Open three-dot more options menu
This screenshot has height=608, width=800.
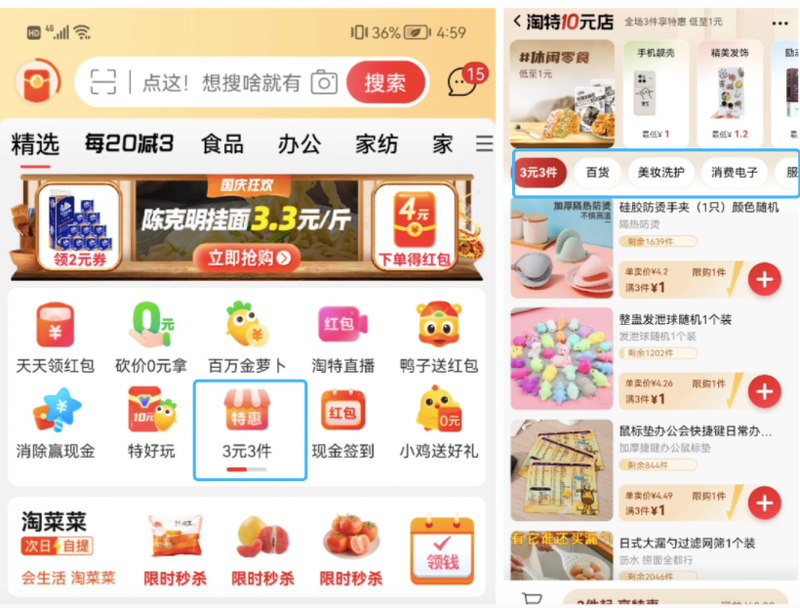780,23
